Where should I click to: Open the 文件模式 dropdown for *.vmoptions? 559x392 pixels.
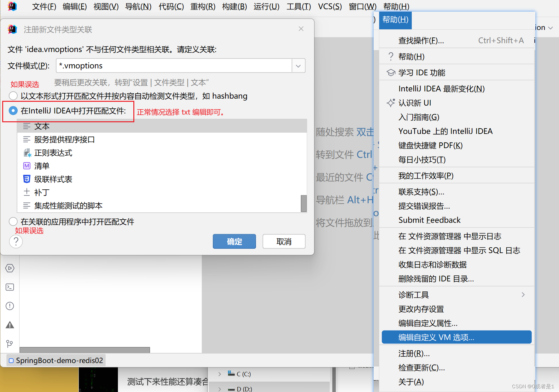(298, 66)
